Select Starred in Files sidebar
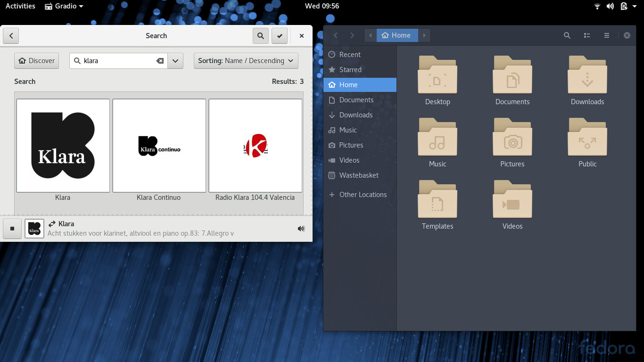Image resolution: width=644 pixels, height=362 pixels. click(360, 70)
